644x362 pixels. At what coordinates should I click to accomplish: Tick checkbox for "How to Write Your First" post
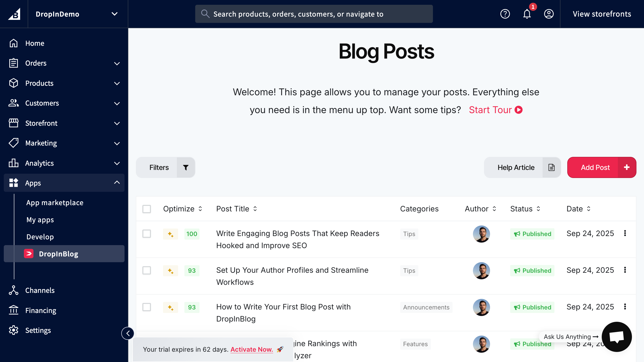147,307
